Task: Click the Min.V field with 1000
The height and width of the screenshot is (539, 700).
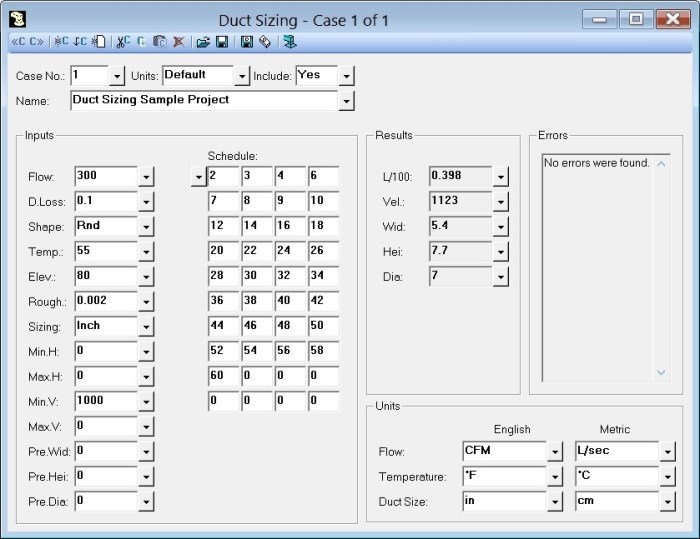Action: tap(106, 401)
